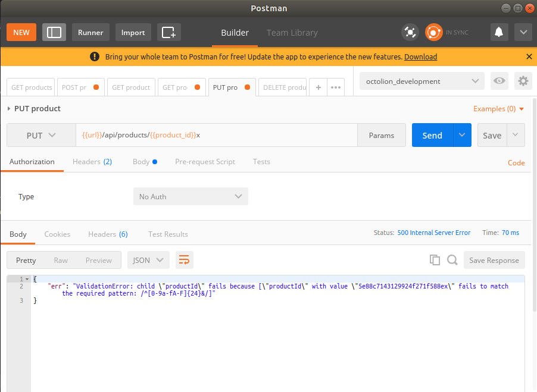Click the vertical scrollbar on right
This screenshot has height=392, width=537.
coord(534,205)
